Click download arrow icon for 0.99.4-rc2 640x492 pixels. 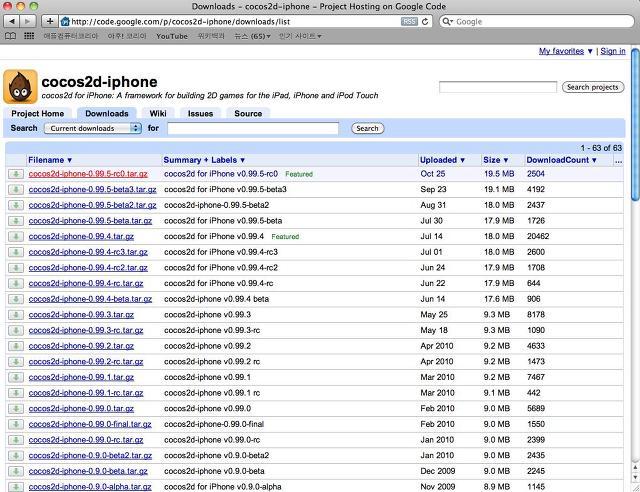point(16,268)
